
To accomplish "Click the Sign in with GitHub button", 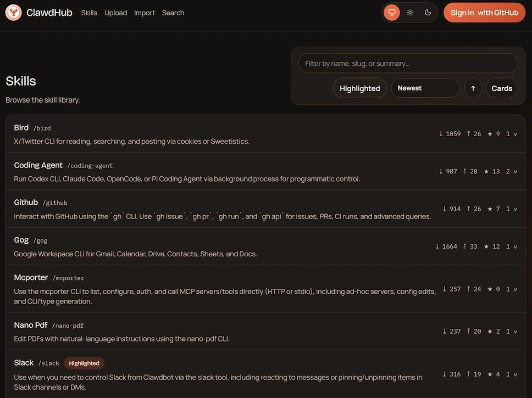I will (484, 13).
